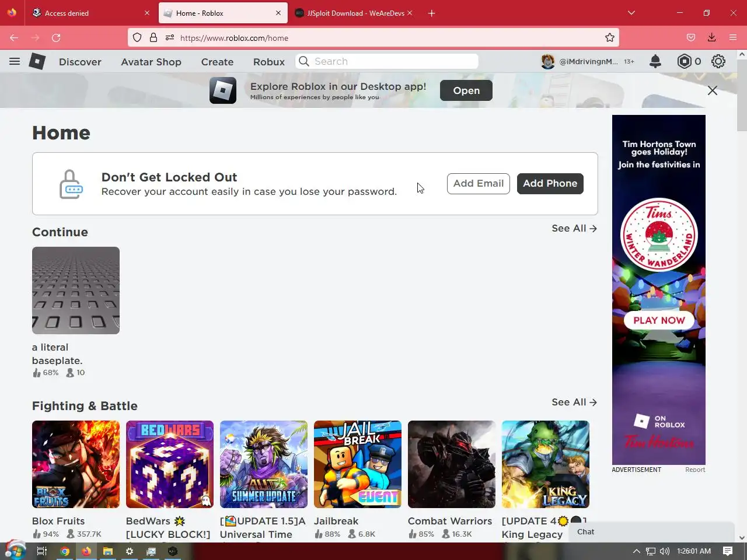Switch to the Access denied tab

click(x=90, y=13)
